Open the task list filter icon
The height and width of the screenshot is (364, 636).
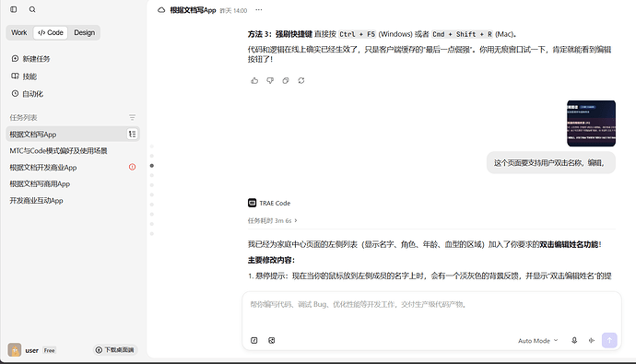132,118
